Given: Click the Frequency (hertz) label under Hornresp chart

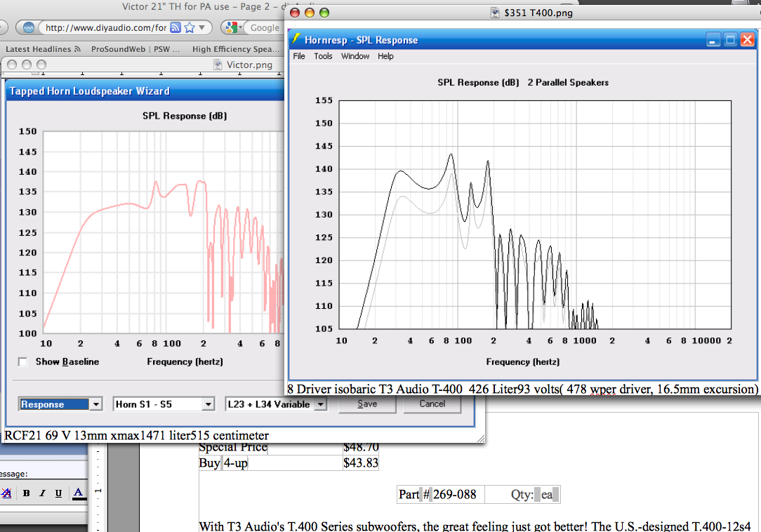Looking at the screenshot, I should pos(523,362).
